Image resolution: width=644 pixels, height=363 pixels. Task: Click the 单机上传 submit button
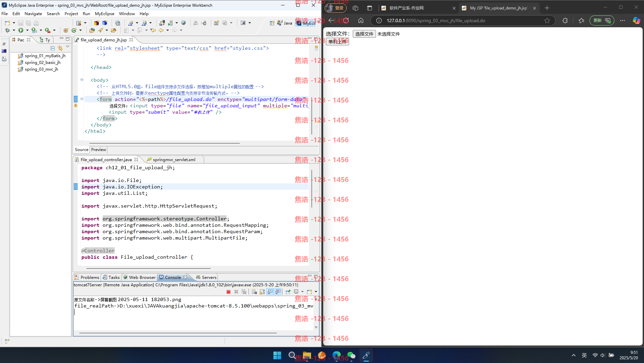pyautogui.click(x=337, y=42)
